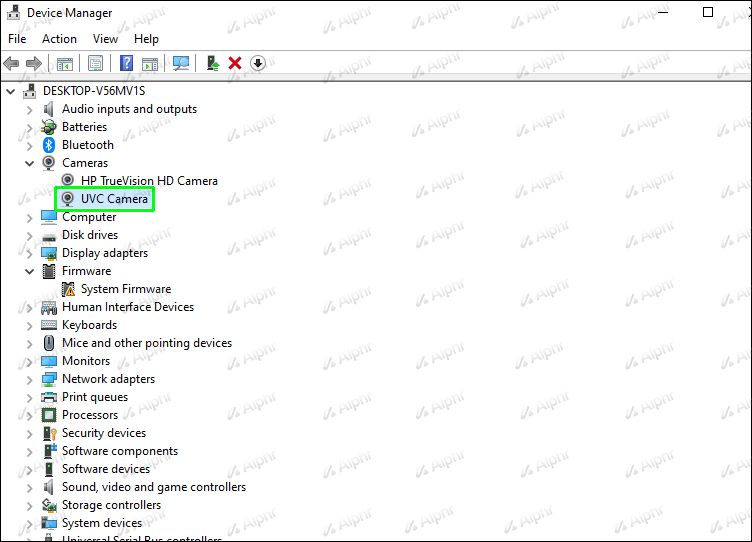Click the Print queues printer icon

(x=49, y=397)
